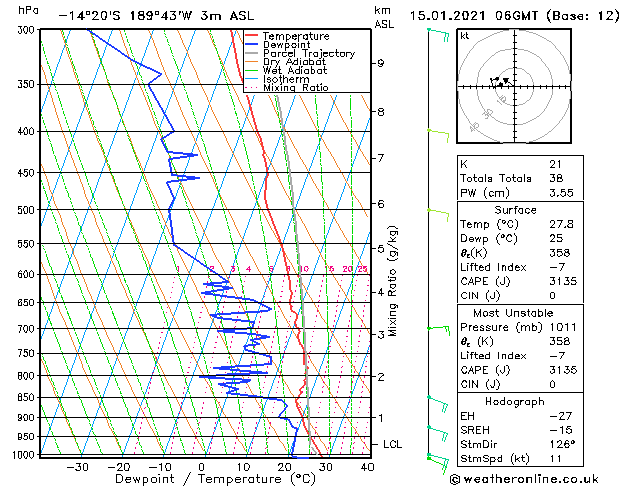629x486 pixels.
Task: Click the Most Unstable section header
Action: coord(513,313)
